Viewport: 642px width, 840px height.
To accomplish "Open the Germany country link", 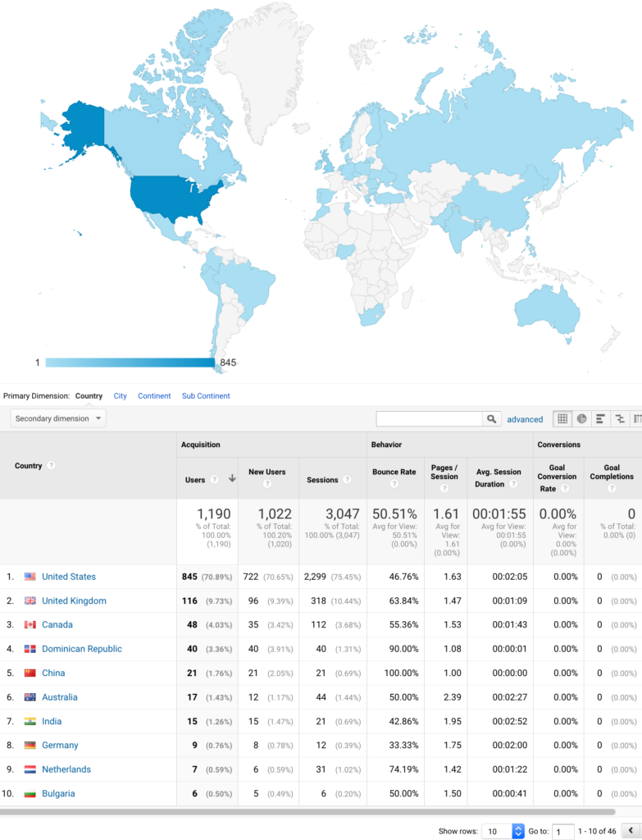I will pos(60,745).
